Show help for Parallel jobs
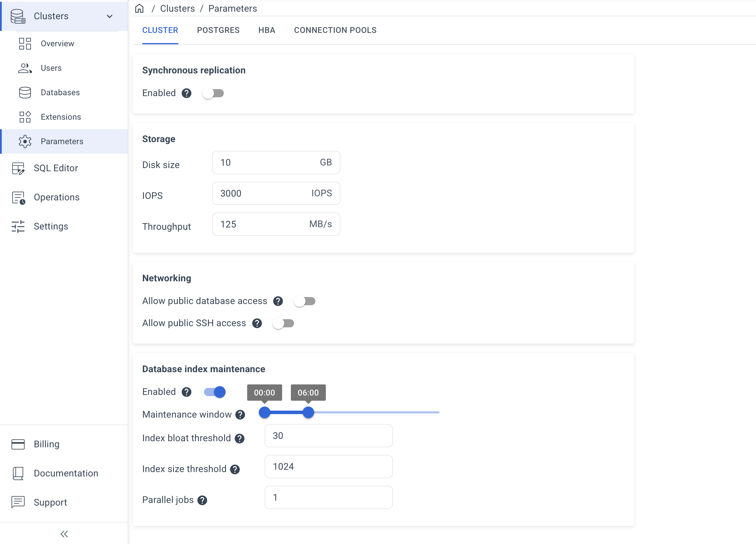 tap(202, 500)
